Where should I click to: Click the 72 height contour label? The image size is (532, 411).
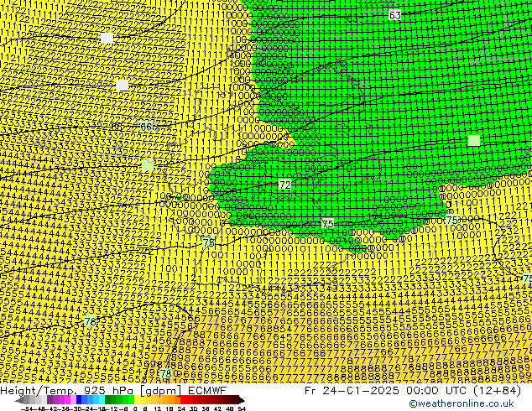(x=284, y=185)
